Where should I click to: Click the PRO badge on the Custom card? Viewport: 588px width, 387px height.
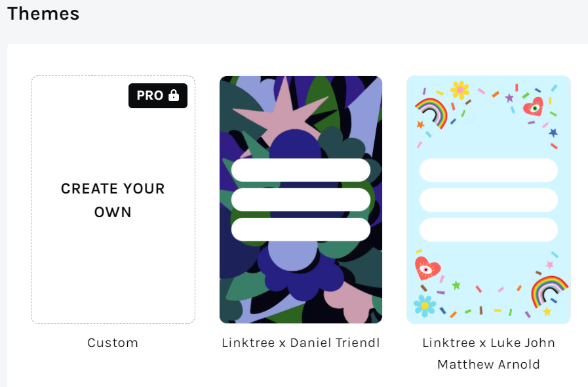click(x=157, y=96)
